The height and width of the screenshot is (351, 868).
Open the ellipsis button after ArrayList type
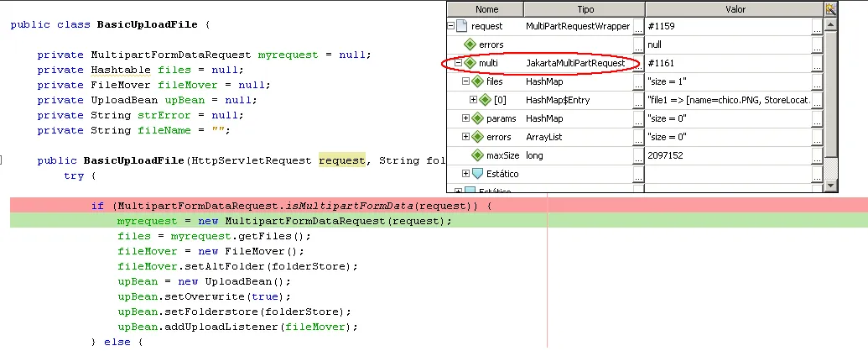639,137
